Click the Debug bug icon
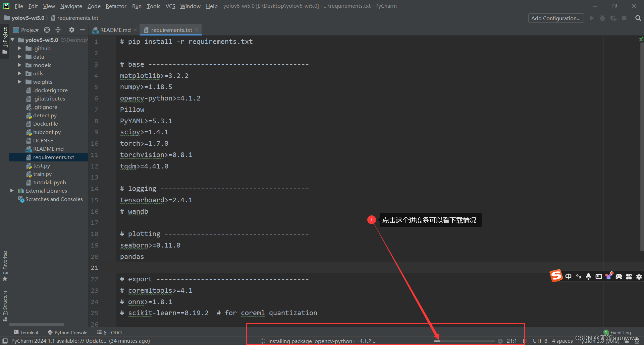644x345 pixels. (x=602, y=18)
